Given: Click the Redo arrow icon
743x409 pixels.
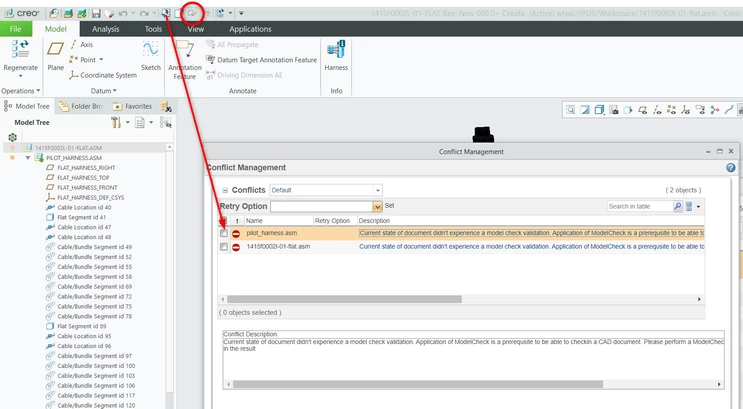Looking at the screenshot, I should click(x=145, y=13).
